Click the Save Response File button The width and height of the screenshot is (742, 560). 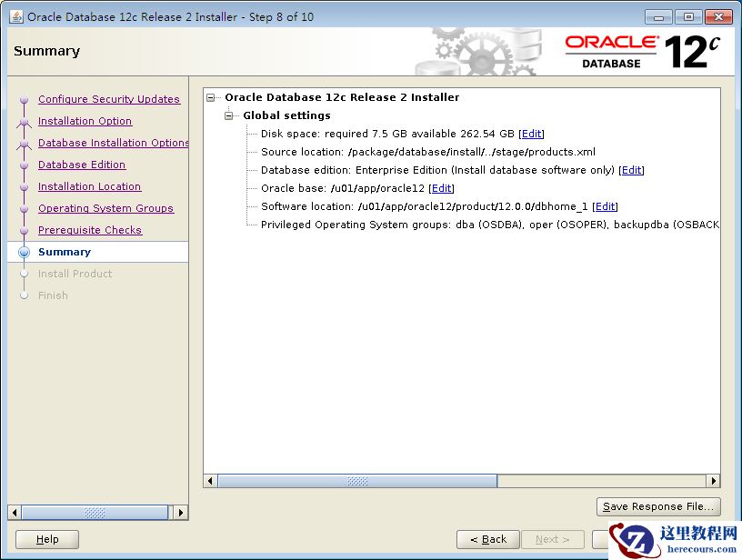coord(658,506)
